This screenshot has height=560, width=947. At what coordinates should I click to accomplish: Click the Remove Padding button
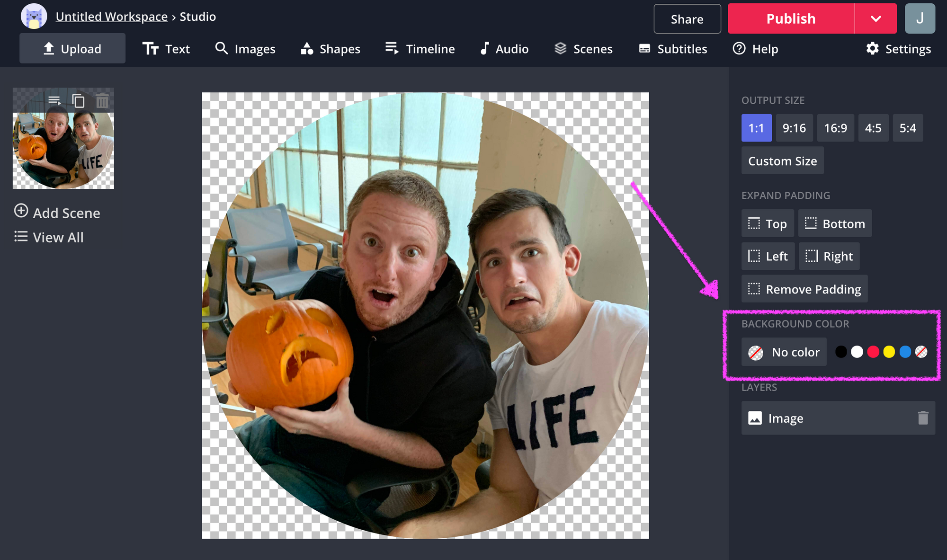(x=804, y=289)
